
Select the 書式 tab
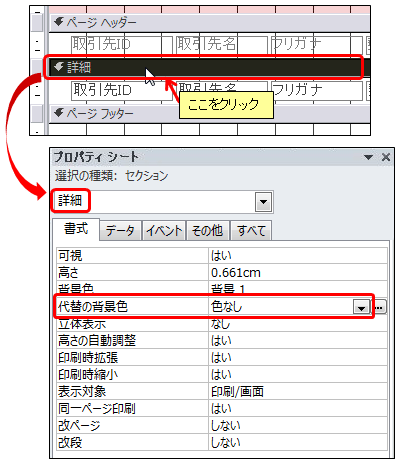click(76, 229)
